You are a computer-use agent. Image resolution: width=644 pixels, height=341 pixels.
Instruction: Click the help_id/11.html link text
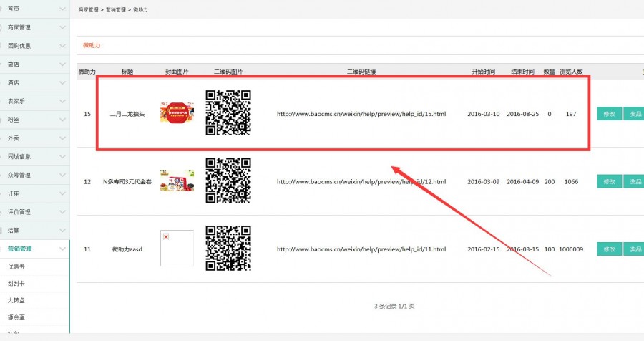pyautogui.click(x=361, y=249)
